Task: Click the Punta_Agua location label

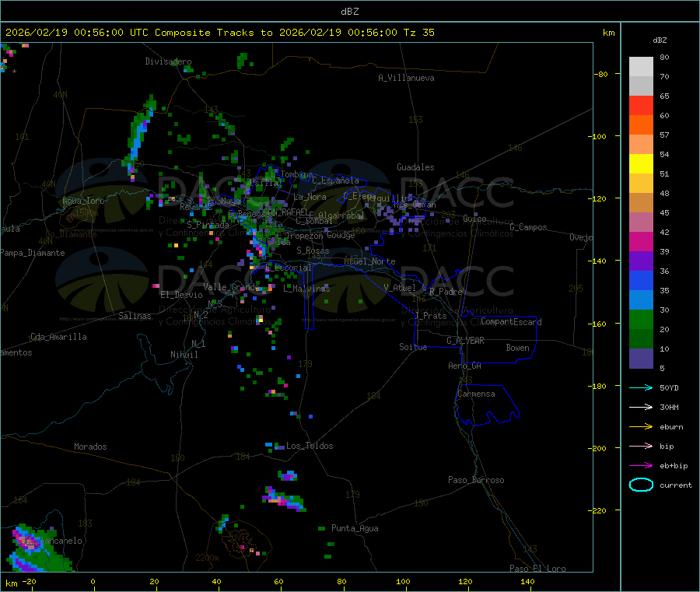Action: (x=355, y=528)
